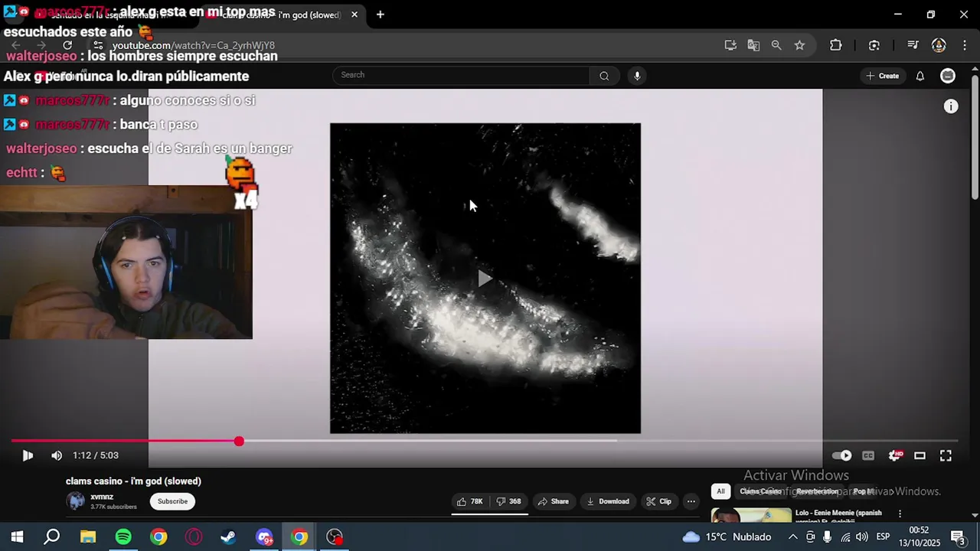Open Spotify from the taskbar
The height and width of the screenshot is (551, 980).
(123, 537)
